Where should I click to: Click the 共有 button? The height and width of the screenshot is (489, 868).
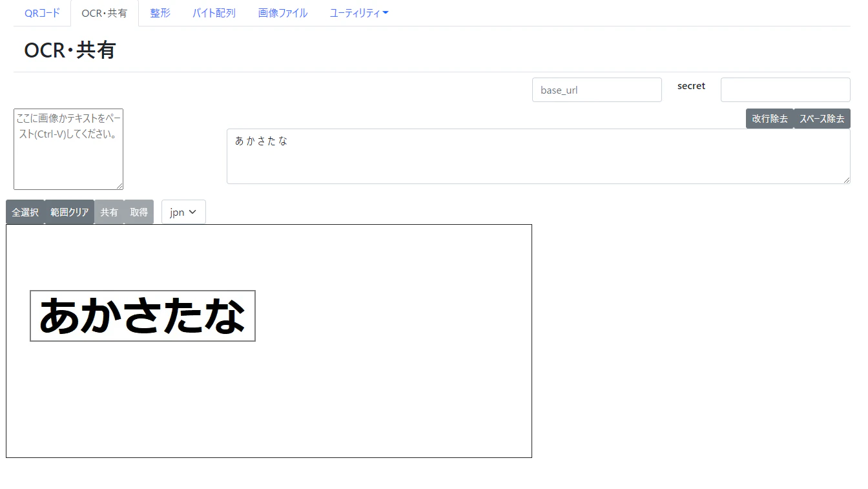109,212
